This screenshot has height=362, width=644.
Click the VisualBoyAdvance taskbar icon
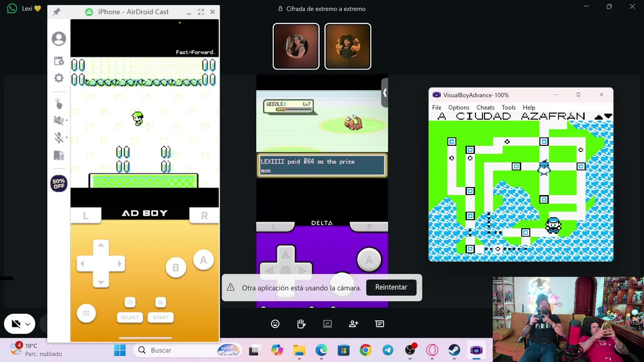476,350
